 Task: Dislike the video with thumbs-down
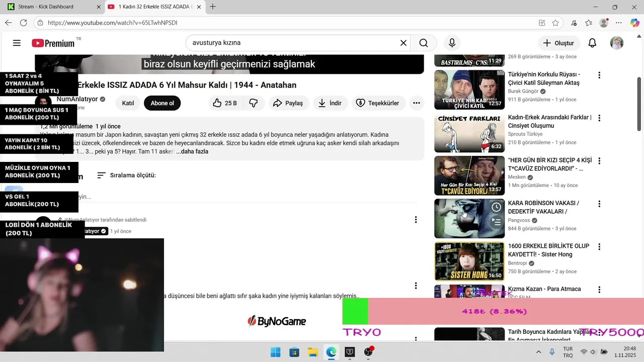[254, 103]
